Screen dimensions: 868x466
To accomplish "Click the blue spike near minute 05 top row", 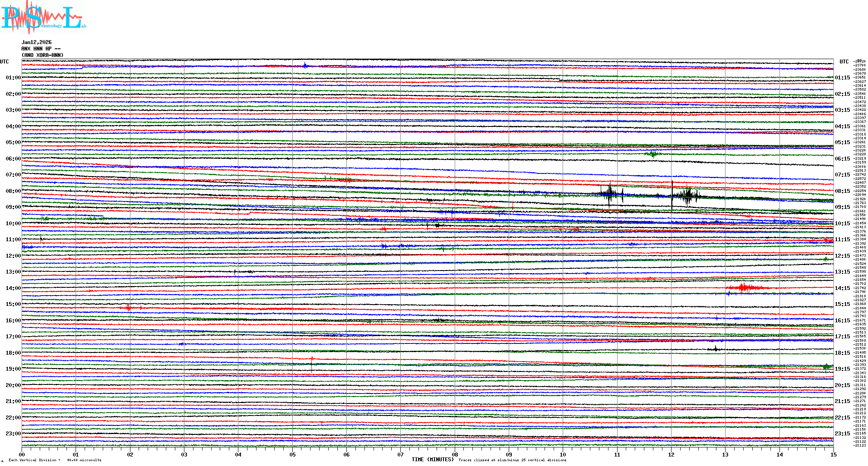I will tap(305, 66).
